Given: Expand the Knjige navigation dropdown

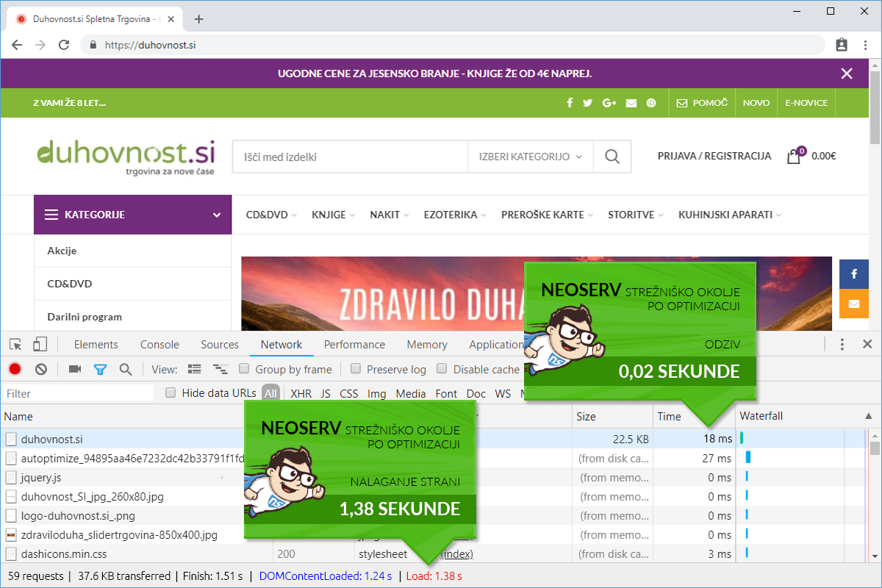Looking at the screenshot, I should click(333, 215).
